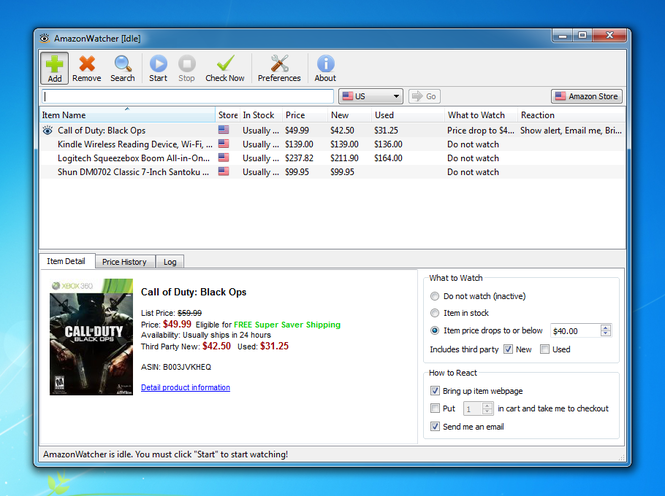
Task: Click status bar idle message
Action: [165, 454]
